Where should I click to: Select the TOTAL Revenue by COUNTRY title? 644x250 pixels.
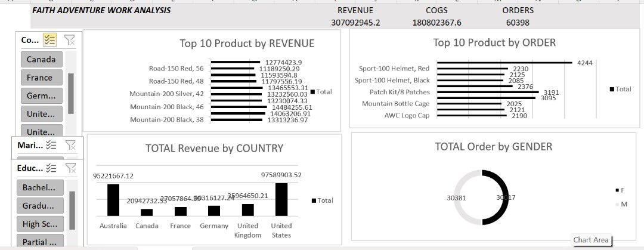[214, 148]
